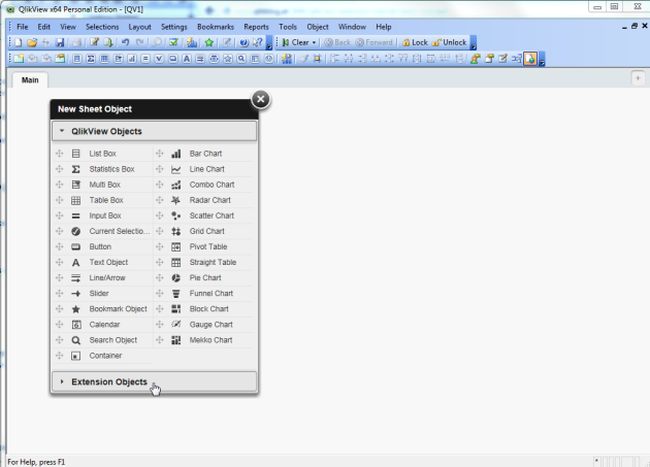
Task: Click the Lock selections button
Action: tap(415, 42)
